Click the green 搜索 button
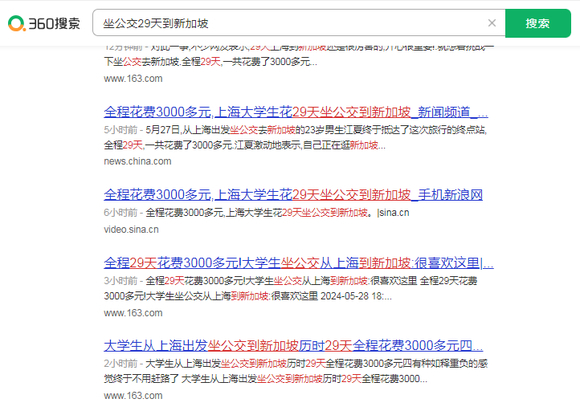Viewport: 580px width, 407px height. click(x=538, y=23)
